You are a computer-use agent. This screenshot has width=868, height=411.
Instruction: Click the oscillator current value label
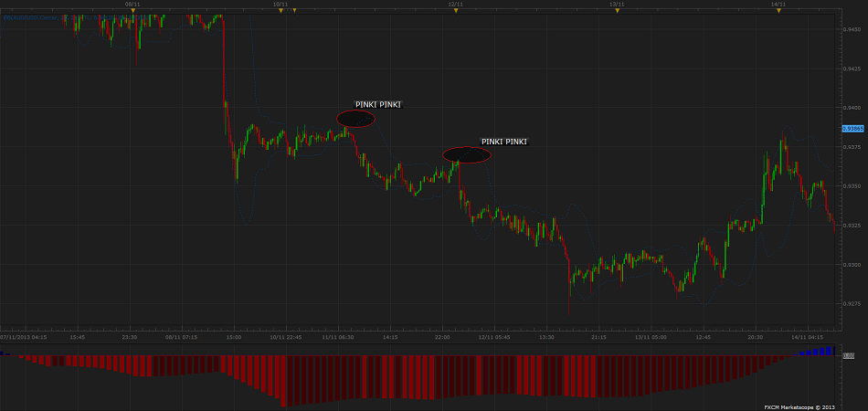coord(848,355)
